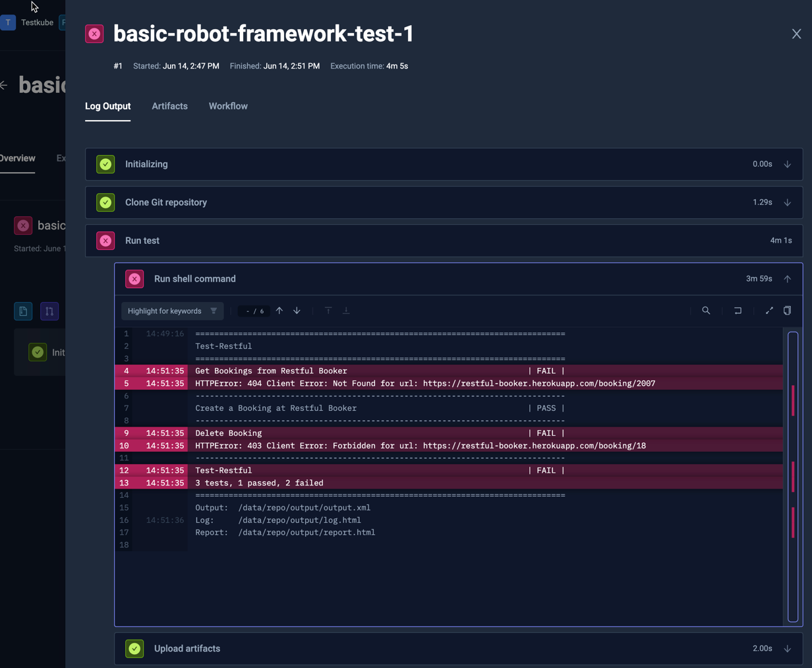The image size is (812, 668).
Task: Select the purple workflow revision icon in sidebar
Action: 49,311
